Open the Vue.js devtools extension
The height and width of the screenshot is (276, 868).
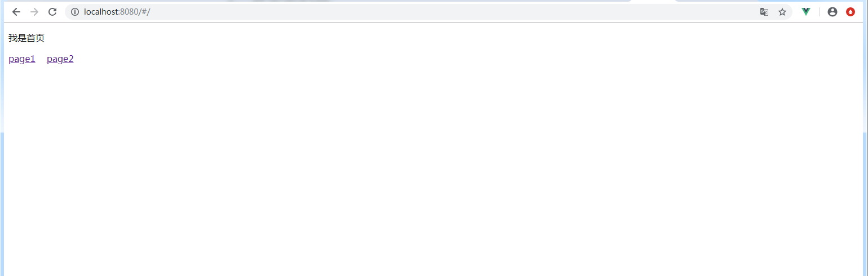tap(806, 12)
